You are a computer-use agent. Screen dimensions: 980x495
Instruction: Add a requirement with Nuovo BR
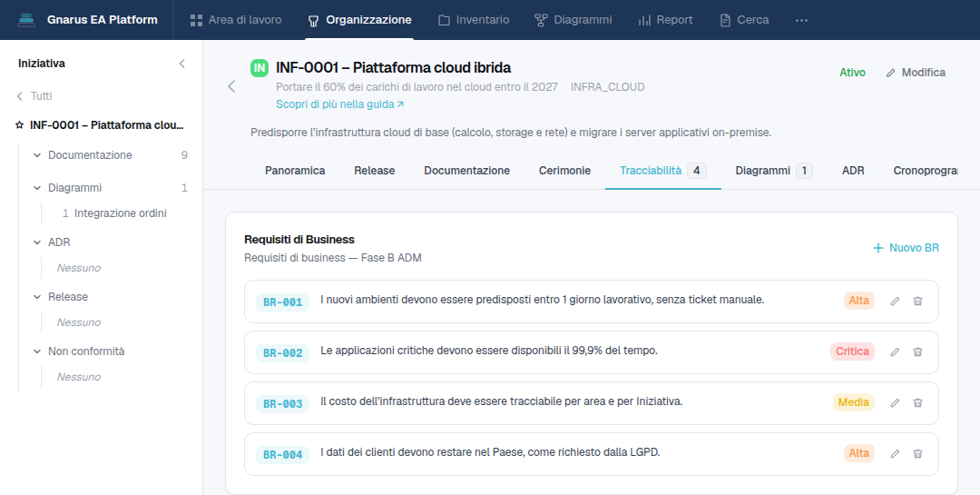[906, 248]
